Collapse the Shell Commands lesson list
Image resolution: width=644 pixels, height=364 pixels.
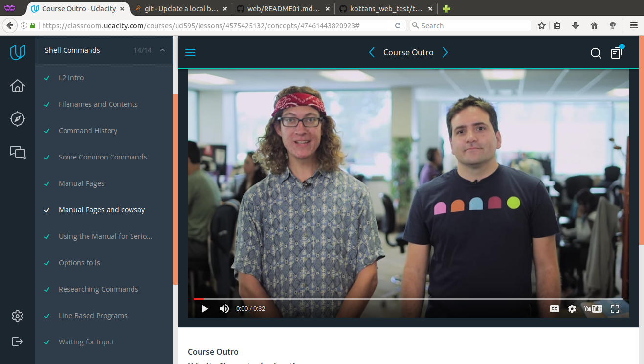click(163, 50)
